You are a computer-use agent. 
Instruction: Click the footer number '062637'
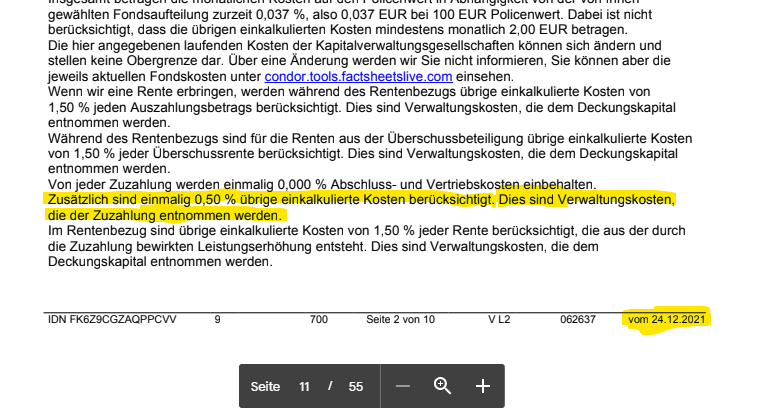[578, 320]
